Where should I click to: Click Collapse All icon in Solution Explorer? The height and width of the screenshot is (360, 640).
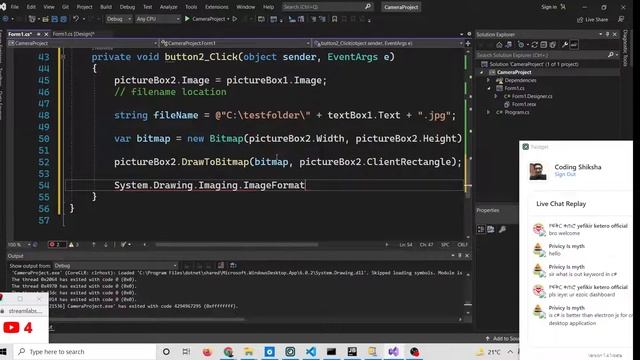[x=544, y=44]
